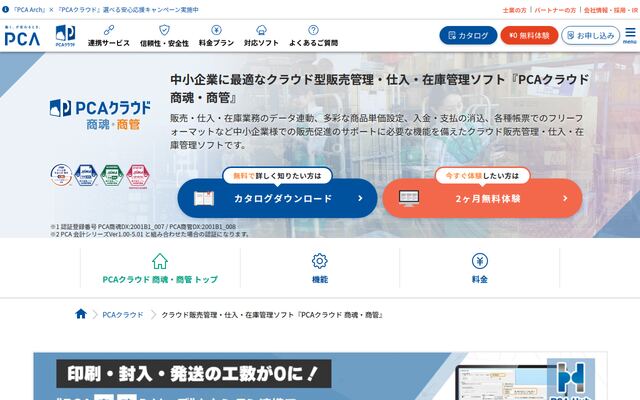Click the green hexagon certification badge
The image size is (640, 400).
pyautogui.click(x=112, y=175)
